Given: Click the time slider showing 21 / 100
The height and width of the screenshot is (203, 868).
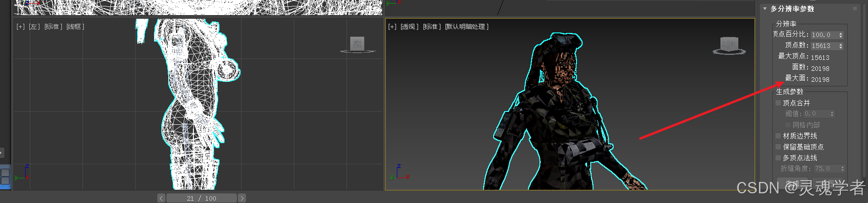Looking at the screenshot, I should (x=202, y=198).
